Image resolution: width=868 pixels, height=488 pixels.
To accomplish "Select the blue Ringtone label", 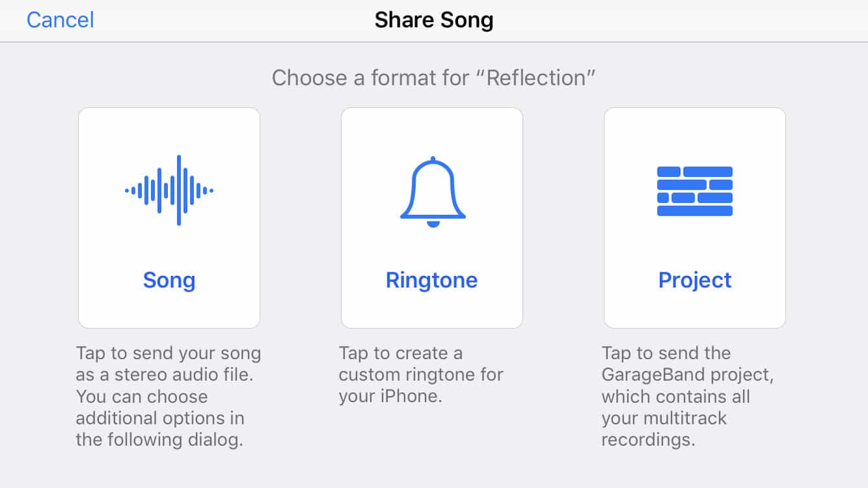I will coord(431,280).
